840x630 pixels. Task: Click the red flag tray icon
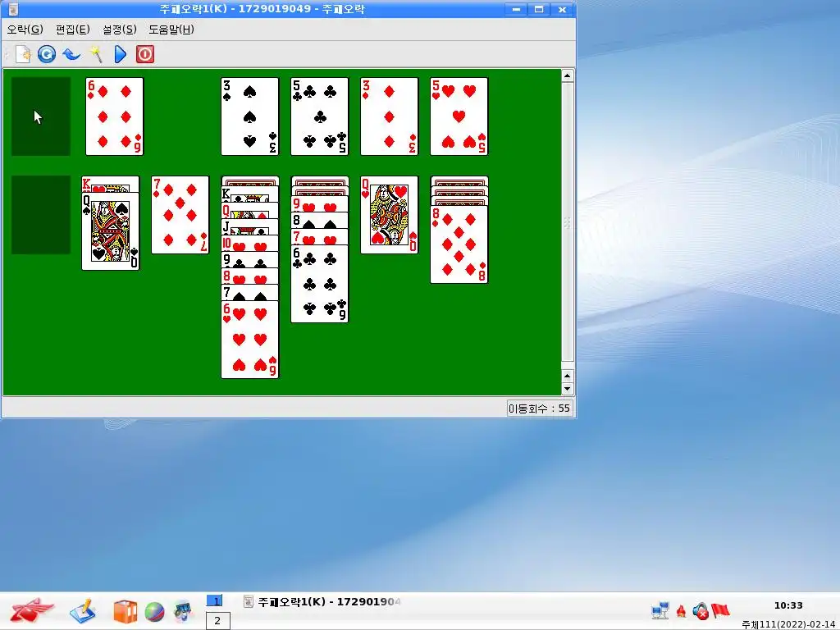click(720, 610)
